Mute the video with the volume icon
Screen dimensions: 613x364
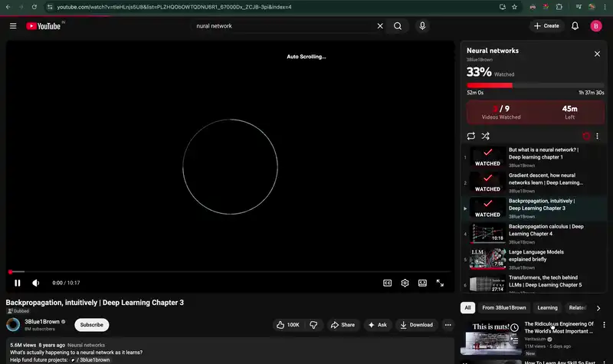[x=35, y=283]
